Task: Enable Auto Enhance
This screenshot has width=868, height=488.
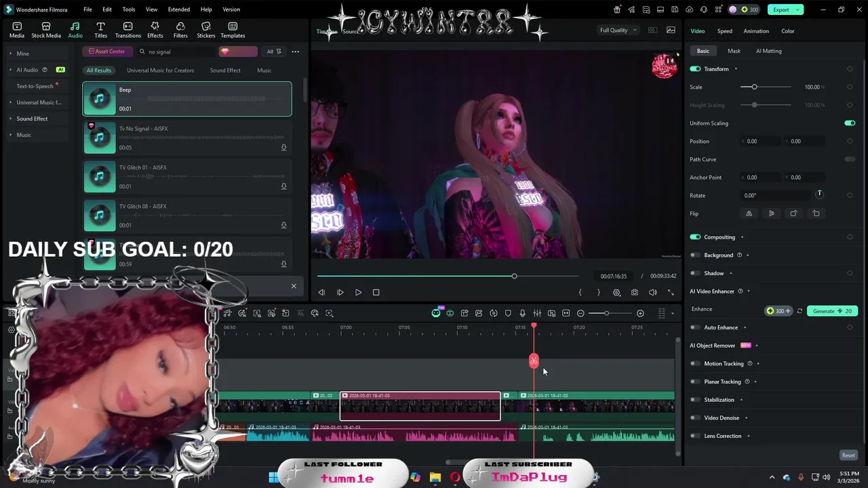Action: click(x=695, y=327)
